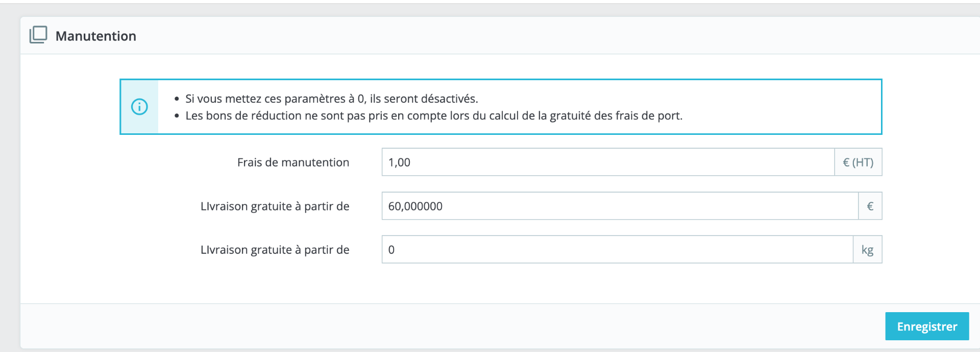This screenshot has height=352, width=980.
Task: Click the notice line about bons de réduction
Action: [433, 115]
